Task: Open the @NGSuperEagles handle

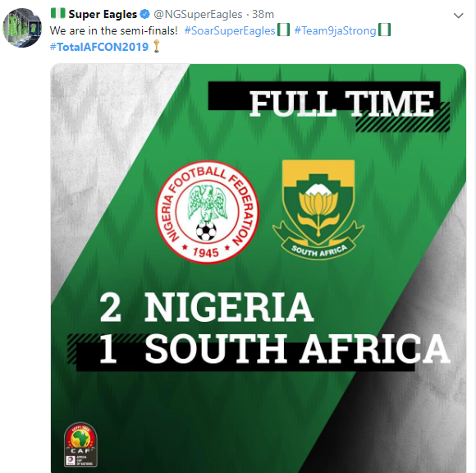Action: tap(198, 14)
